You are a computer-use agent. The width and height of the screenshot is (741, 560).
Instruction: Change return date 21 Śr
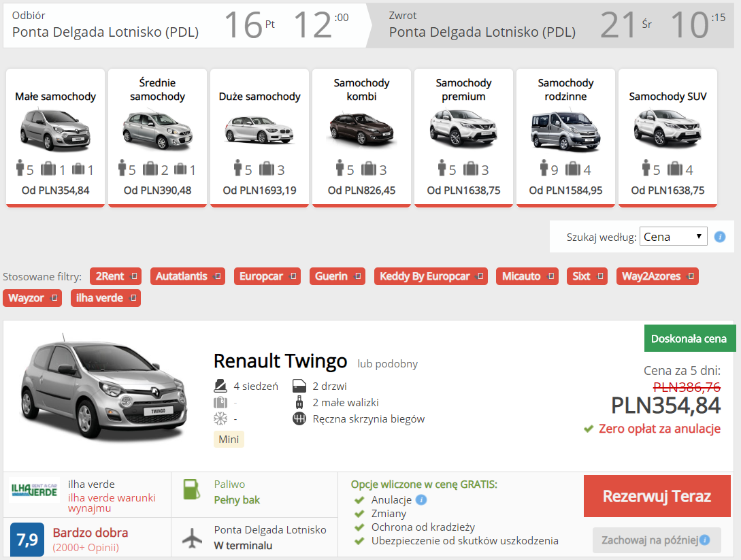pos(626,24)
